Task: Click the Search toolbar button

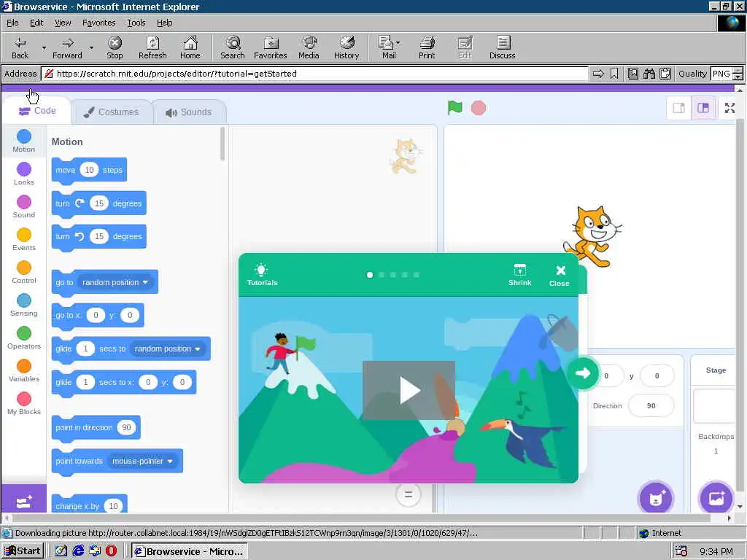Action: coord(233,47)
